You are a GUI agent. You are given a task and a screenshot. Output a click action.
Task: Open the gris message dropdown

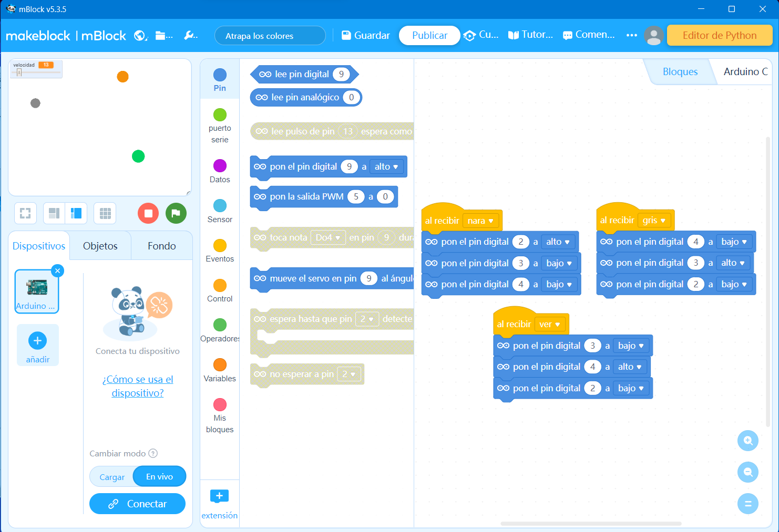(654, 221)
